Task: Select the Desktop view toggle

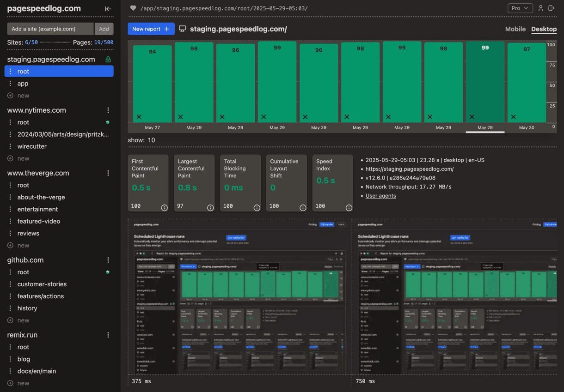Action: pos(544,29)
